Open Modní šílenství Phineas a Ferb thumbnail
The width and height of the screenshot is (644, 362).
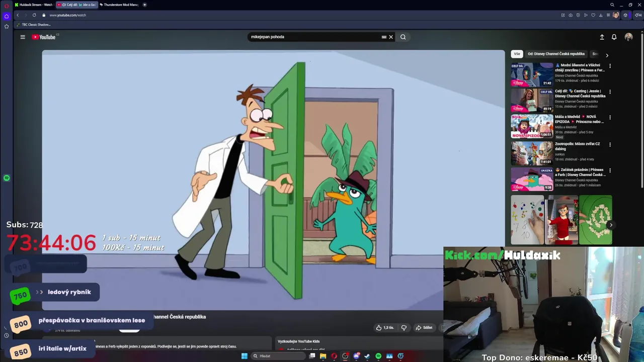click(532, 74)
